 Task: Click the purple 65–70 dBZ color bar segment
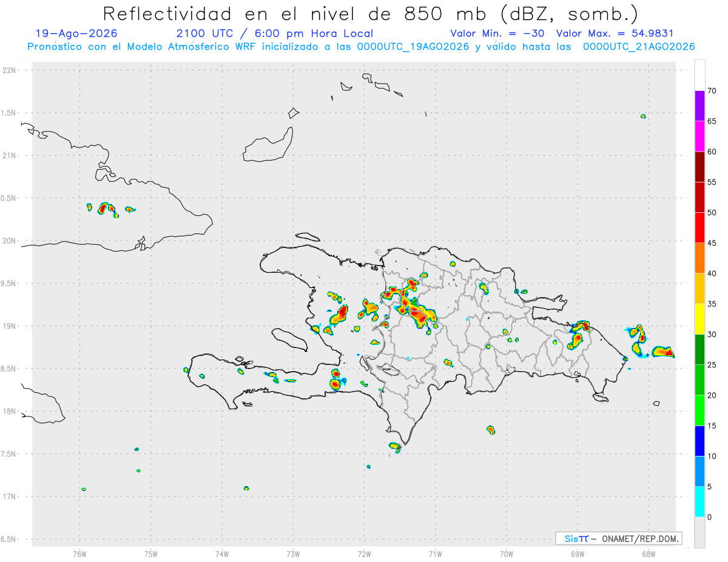[x=699, y=106]
